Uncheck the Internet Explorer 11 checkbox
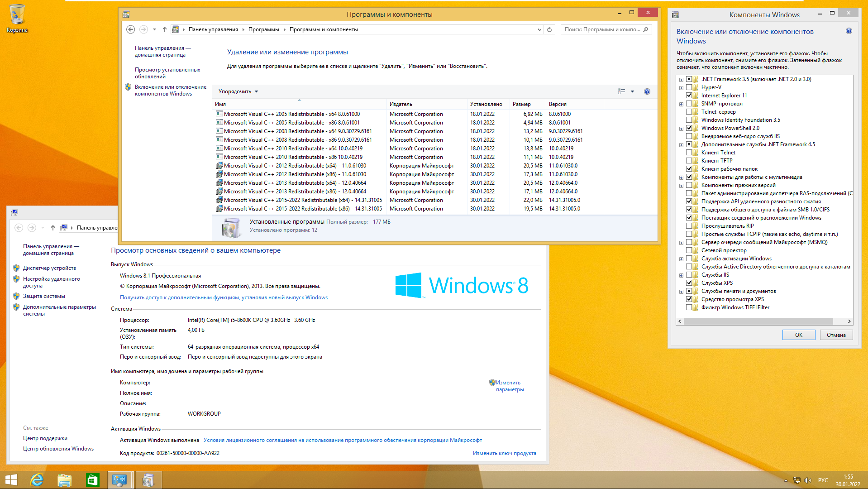 click(689, 96)
